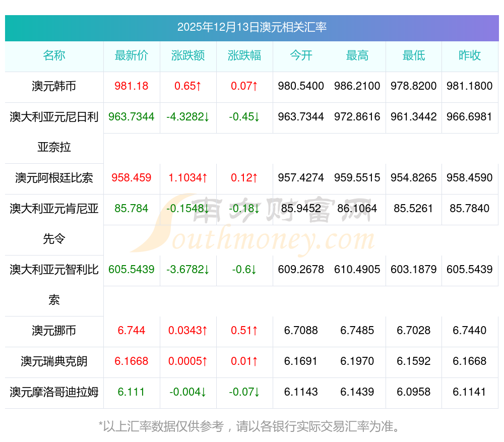
Task: Click the 最高 column header
Action: (357, 56)
